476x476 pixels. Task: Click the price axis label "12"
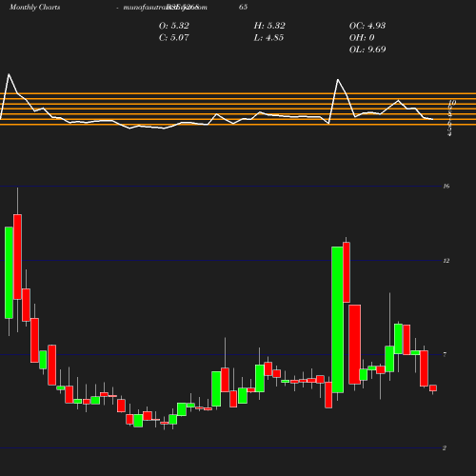click(446, 261)
